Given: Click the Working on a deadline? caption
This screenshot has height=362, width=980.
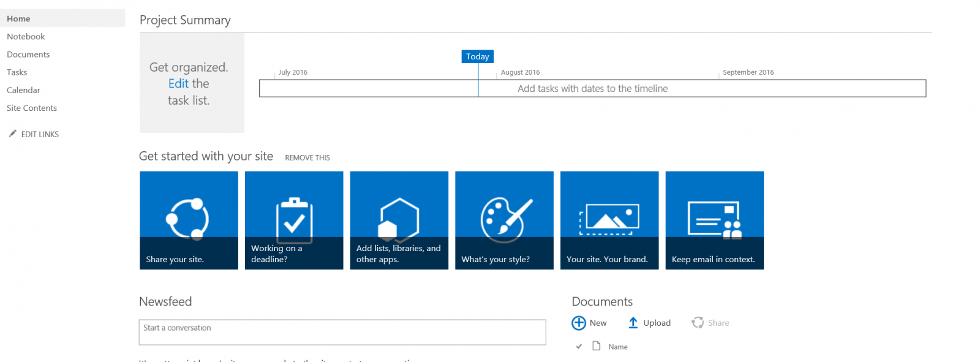Looking at the screenshot, I should click(x=277, y=254).
